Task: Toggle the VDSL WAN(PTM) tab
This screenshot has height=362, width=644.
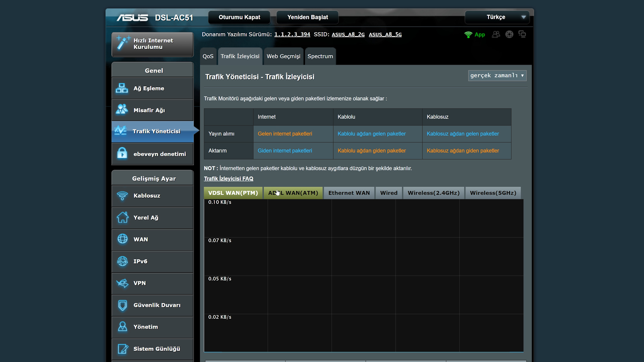Action: (233, 192)
